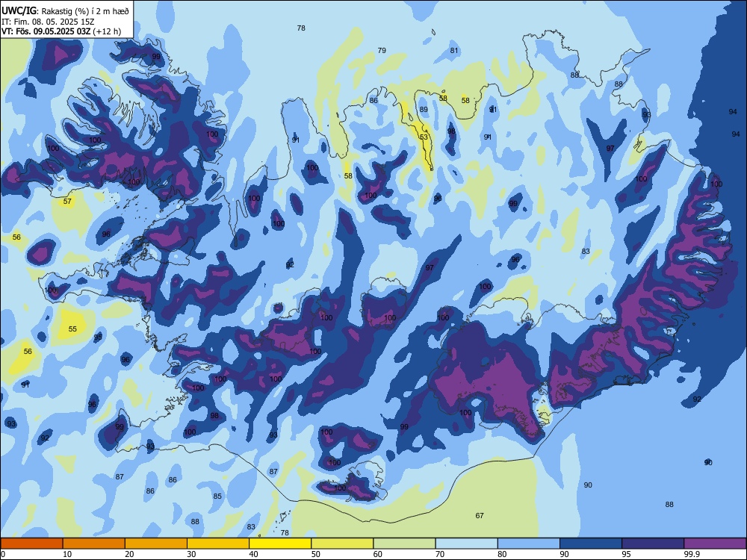The image size is (747, 560).
Task: Select the light green 60–70 legend swatch
Action: (404, 544)
